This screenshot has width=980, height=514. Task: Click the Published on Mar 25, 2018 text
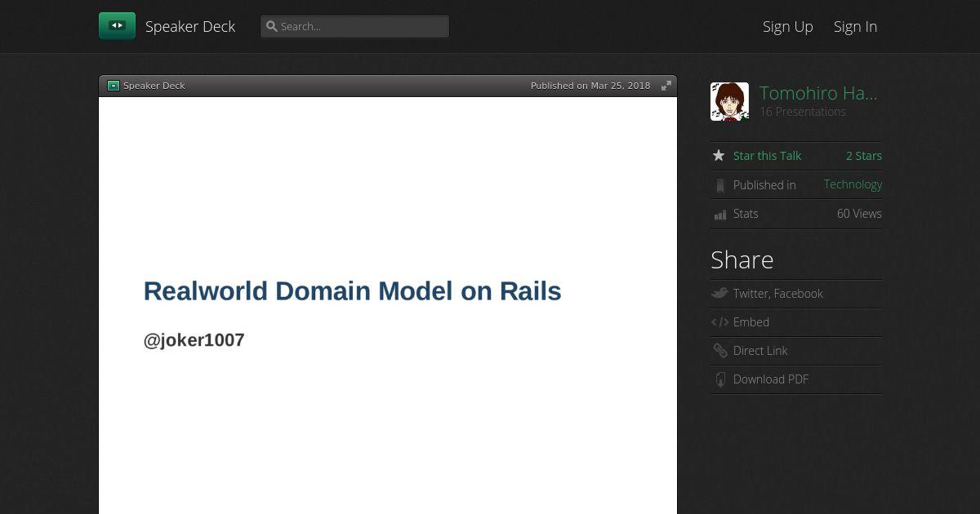pyautogui.click(x=590, y=86)
